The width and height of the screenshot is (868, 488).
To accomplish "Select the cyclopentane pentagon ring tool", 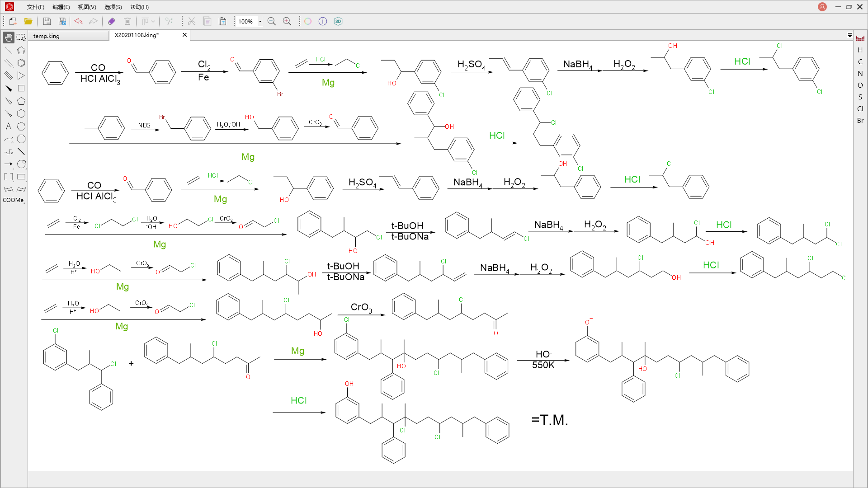I will 21,101.
